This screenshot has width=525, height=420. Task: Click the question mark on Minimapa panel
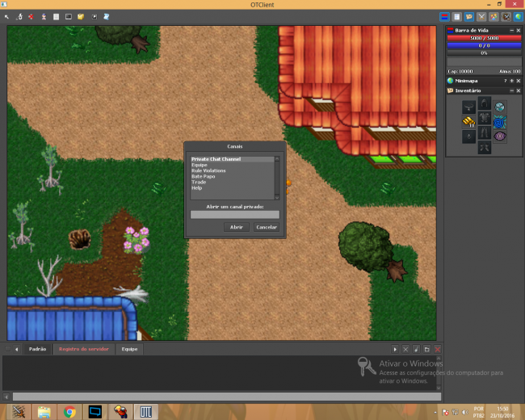[x=506, y=81]
